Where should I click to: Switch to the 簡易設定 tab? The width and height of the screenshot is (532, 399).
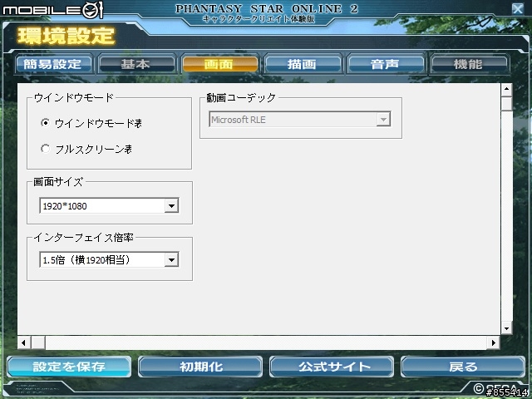(53, 64)
